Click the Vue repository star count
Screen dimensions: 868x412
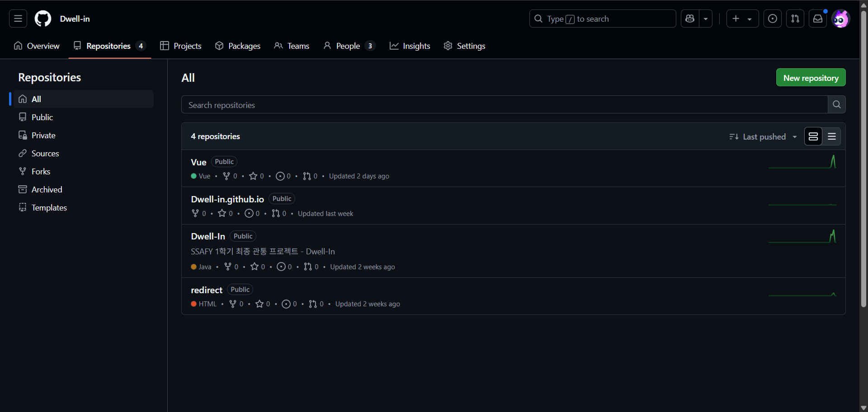coord(257,176)
